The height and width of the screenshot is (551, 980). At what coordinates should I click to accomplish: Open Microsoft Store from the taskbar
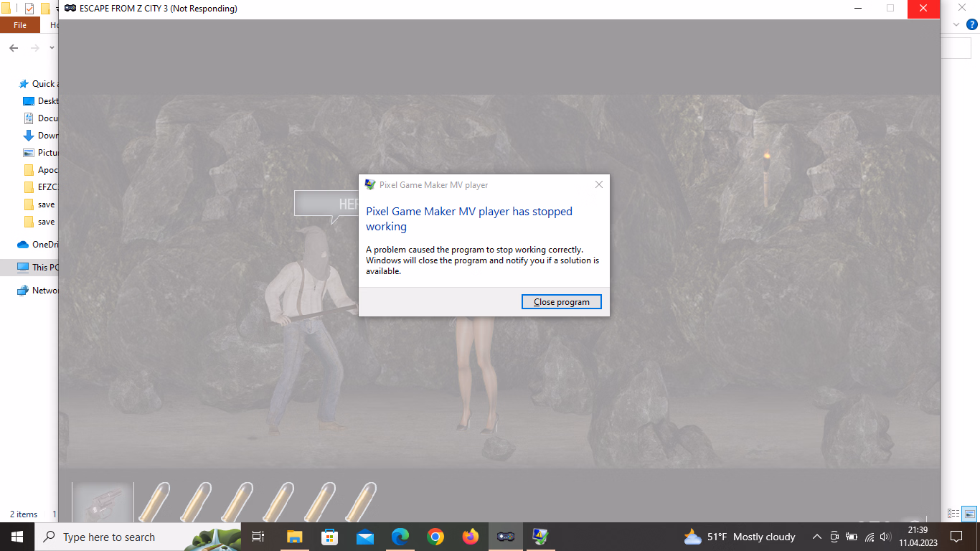[x=330, y=537]
